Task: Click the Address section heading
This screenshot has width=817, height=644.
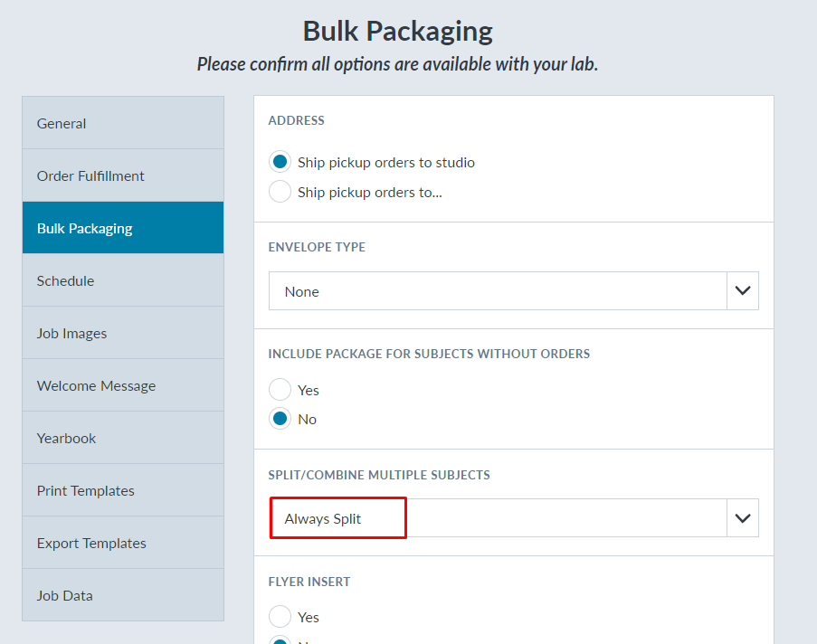Action: click(296, 120)
